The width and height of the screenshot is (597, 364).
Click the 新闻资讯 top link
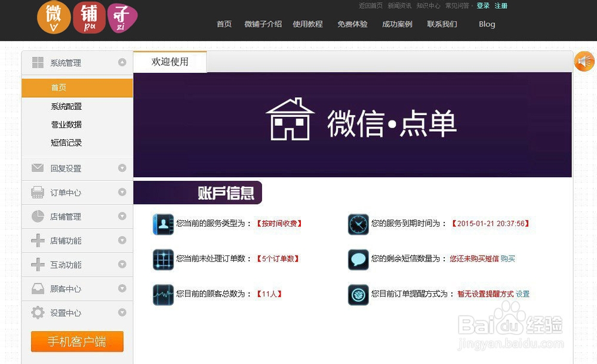click(399, 6)
